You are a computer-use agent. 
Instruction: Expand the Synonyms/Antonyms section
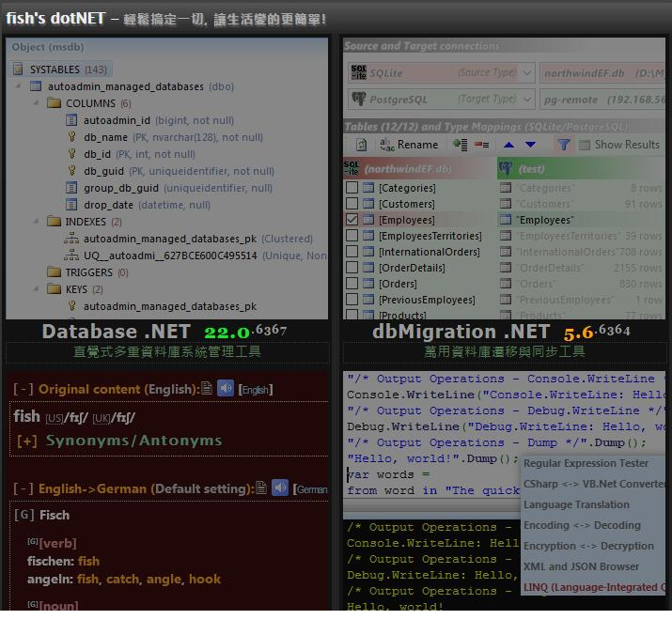click(x=26, y=441)
